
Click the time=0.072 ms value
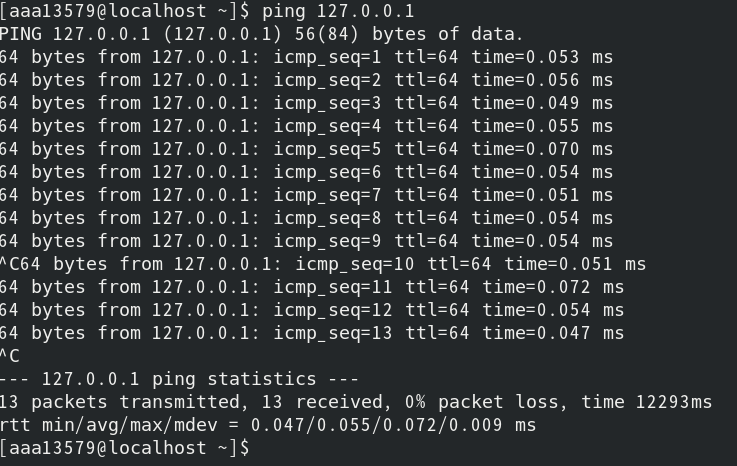553,287
